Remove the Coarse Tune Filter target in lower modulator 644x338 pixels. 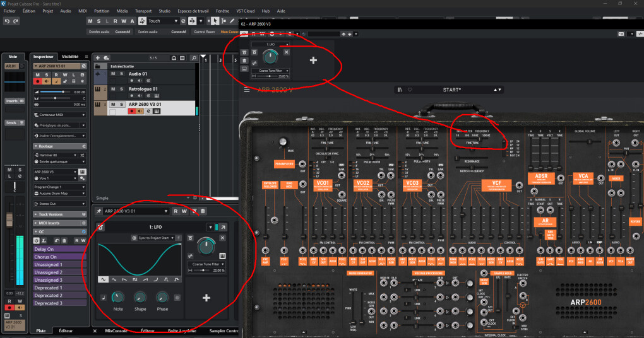pyautogui.click(x=222, y=238)
